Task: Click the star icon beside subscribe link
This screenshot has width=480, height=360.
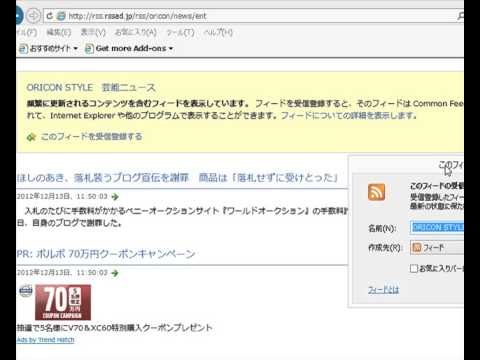Action: pyautogui.click(x=31, y=137)
